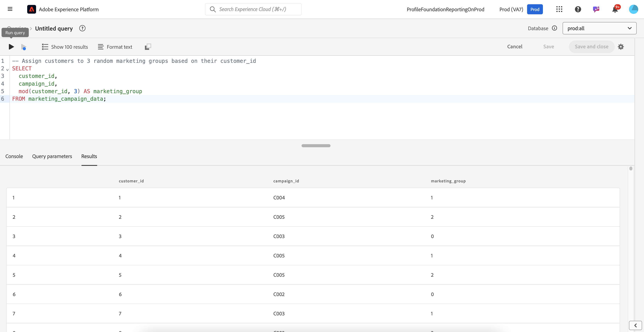Expand the right side panel chevron
Viewport: 644px width, 332px height.
(x=635, y=325)
